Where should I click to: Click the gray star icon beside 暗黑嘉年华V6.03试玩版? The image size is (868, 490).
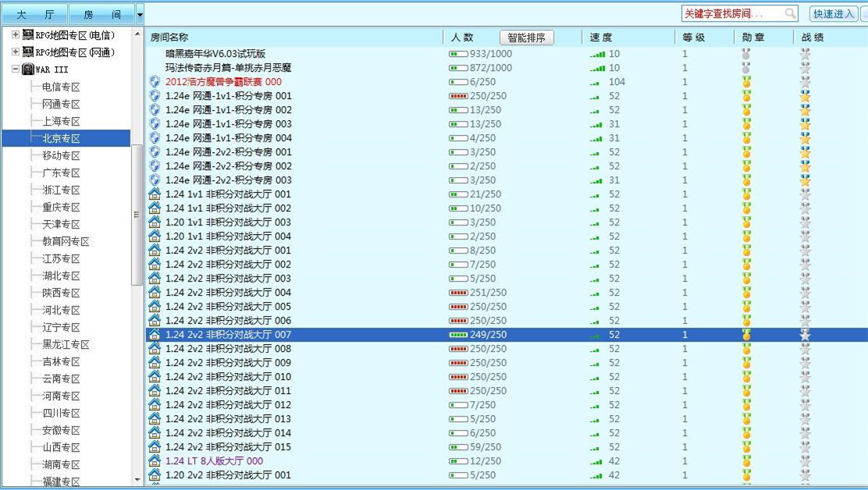click(x=805, y=53)
